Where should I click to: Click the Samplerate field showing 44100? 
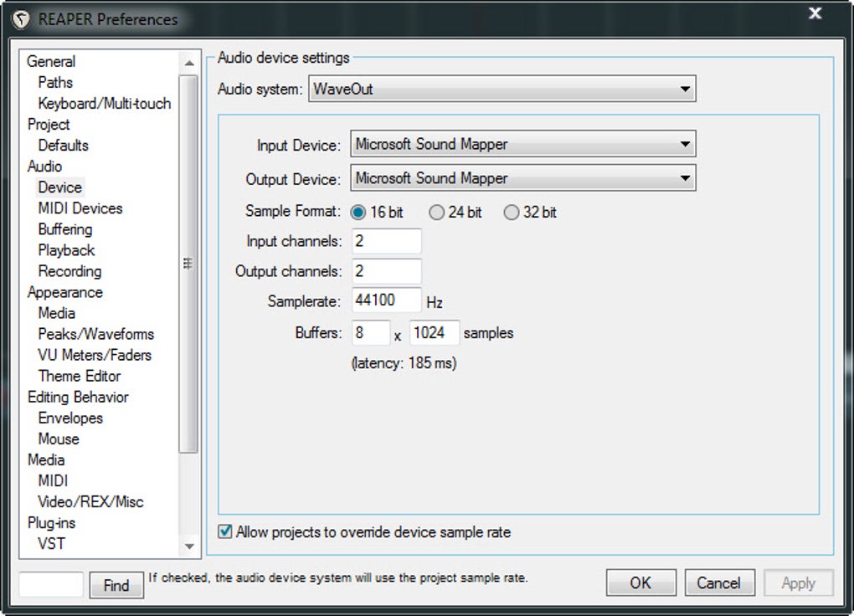click(x=387, y=300)
